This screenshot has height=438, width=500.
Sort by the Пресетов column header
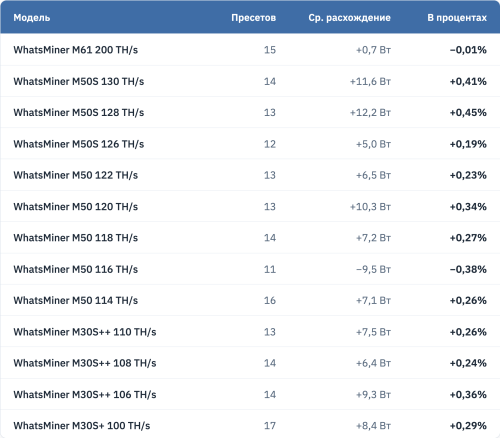pos(253,18)
